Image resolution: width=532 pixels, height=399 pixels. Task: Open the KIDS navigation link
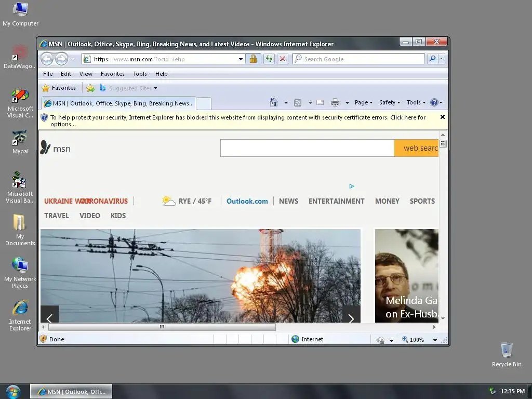click(118, 216)
